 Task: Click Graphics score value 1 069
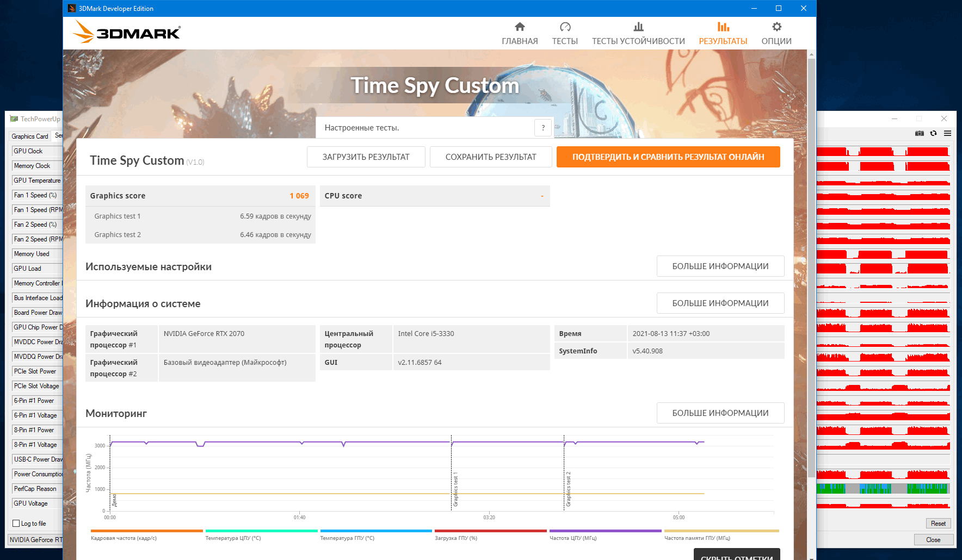tap(299, 196)
